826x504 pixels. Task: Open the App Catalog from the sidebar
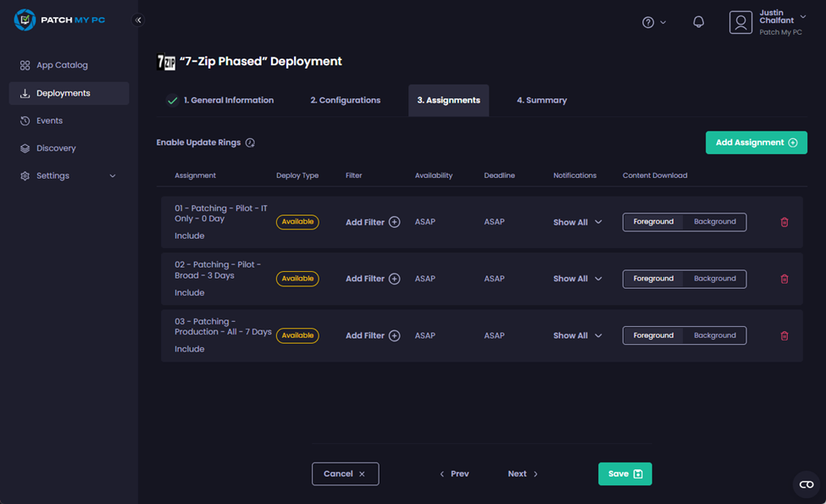coord(59,64)
